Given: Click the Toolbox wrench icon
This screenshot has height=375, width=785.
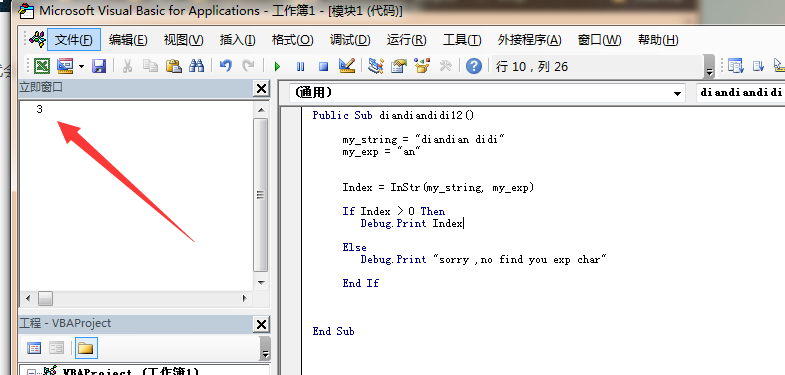Looking at the screenshot, I should [445, 66].
